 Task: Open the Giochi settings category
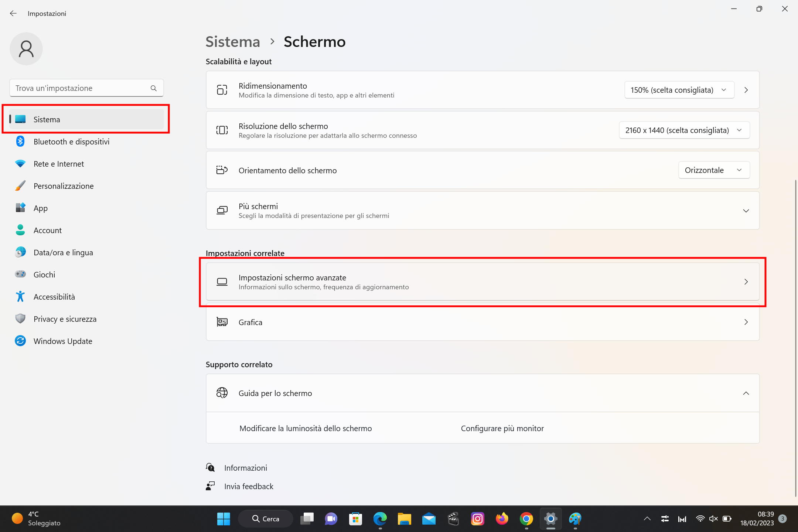point(44,274)
